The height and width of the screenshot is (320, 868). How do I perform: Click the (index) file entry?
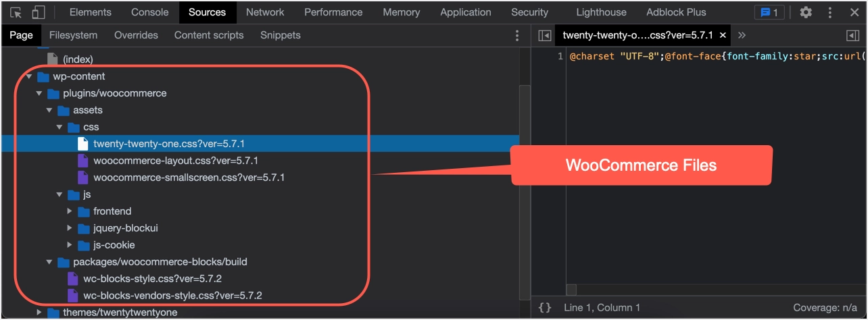click(x=77, y=59)
